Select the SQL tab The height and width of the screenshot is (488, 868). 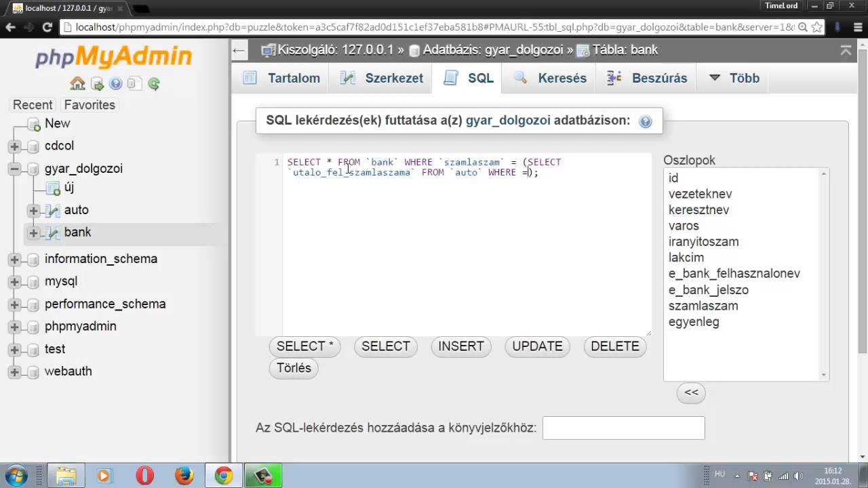[469, 78]
